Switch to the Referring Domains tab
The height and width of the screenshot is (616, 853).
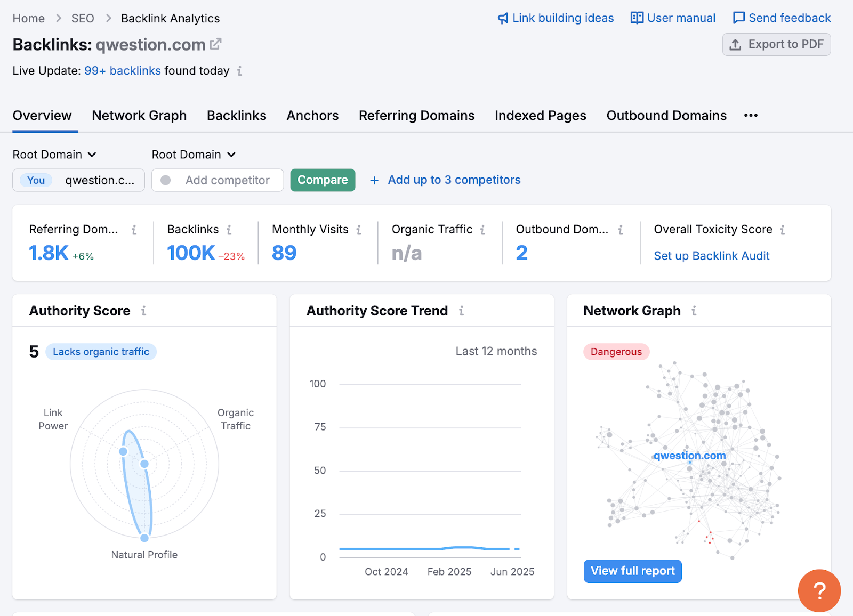pos(416,116)
